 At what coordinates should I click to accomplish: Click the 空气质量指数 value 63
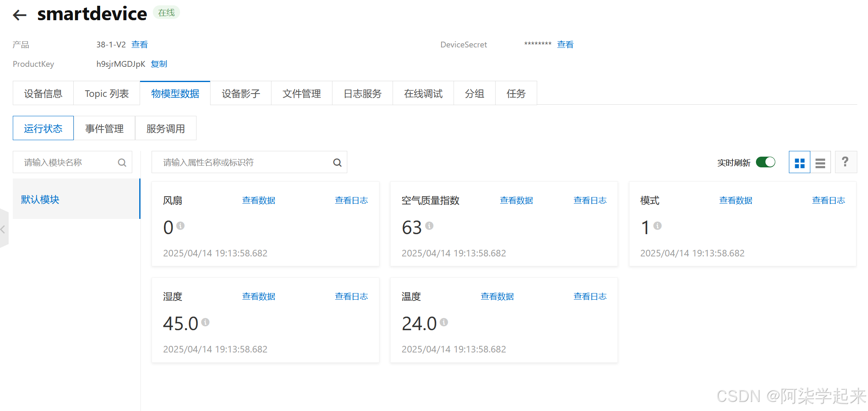[412, 228]
